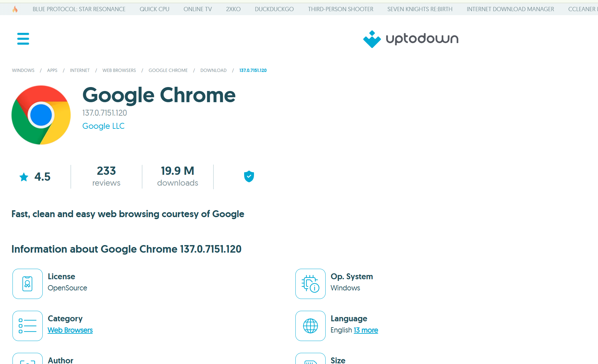Go to Windows breadcrumb
This screenshot has width=598, height=364.
point(23,70)
